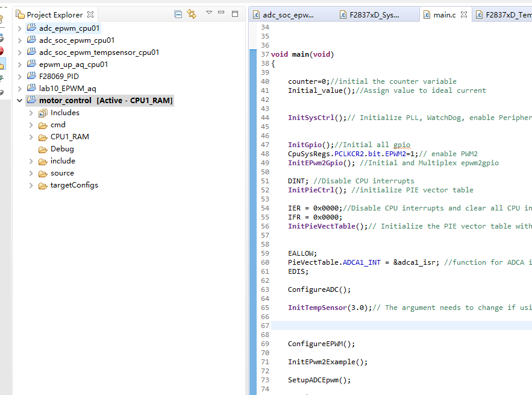Expand the source folder
This screenshot has height=395, width=532.
(31, 173)
